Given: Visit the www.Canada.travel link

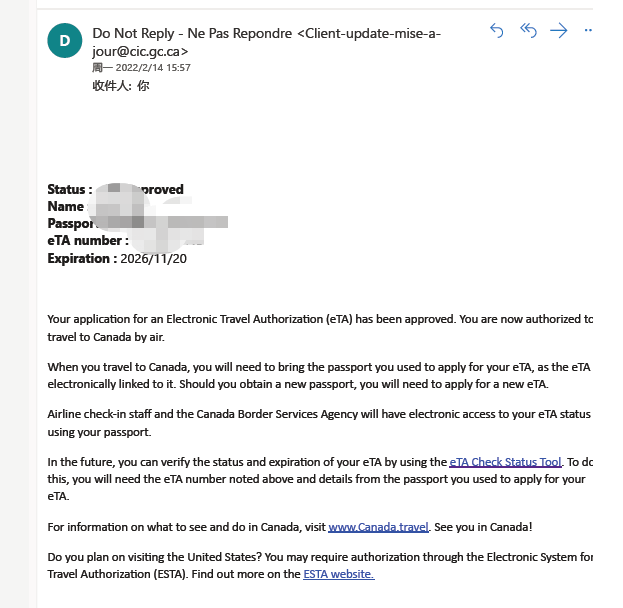Looking at the screenshot, I should [378, 527].
